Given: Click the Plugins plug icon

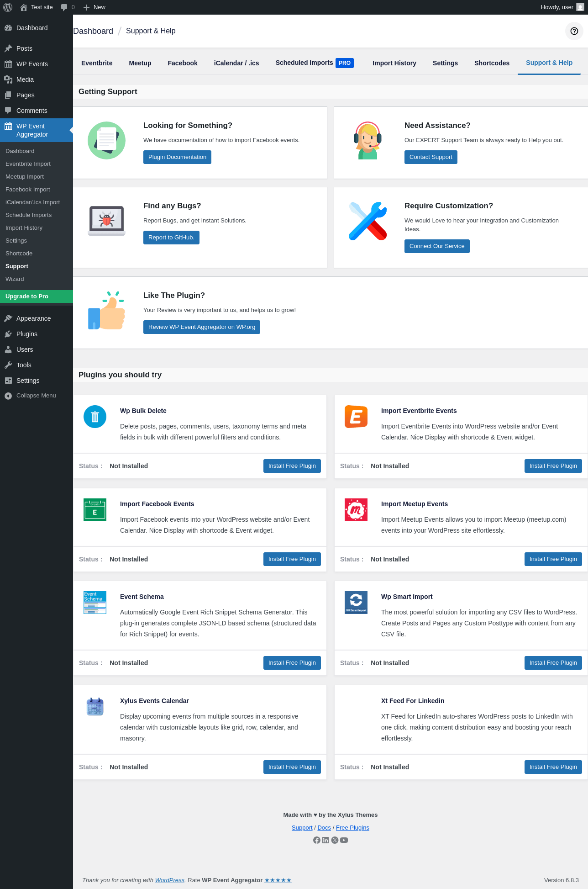Looking at the screenshot, I should tap(8, 334).
